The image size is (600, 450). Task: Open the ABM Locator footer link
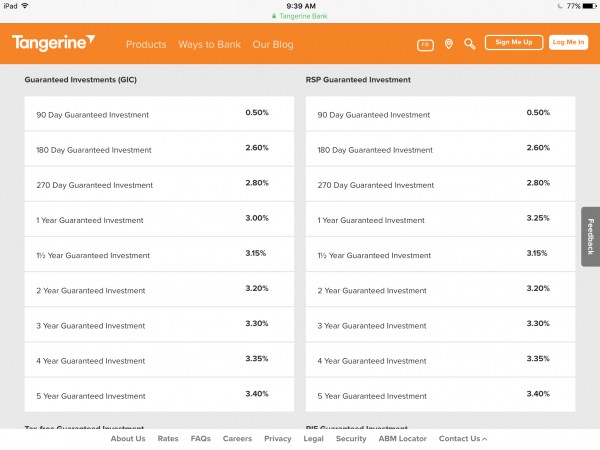pyautogui.click(x=402, y=439)
